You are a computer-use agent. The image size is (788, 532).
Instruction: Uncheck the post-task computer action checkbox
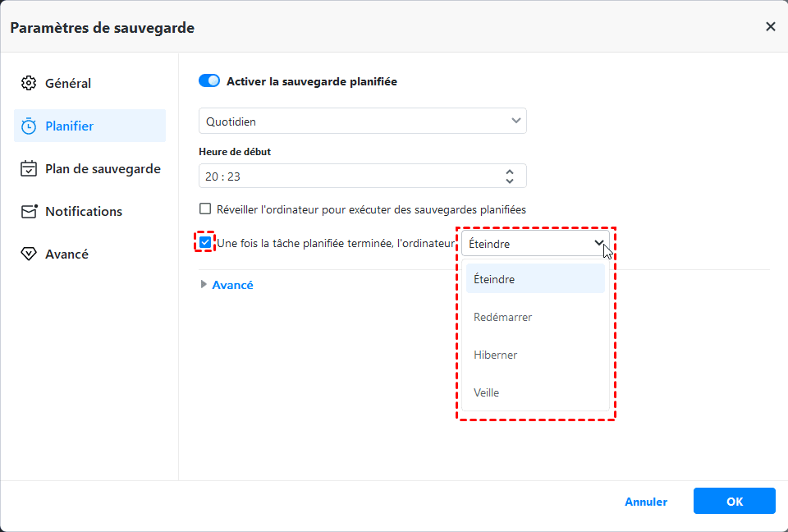pos(205,243)
